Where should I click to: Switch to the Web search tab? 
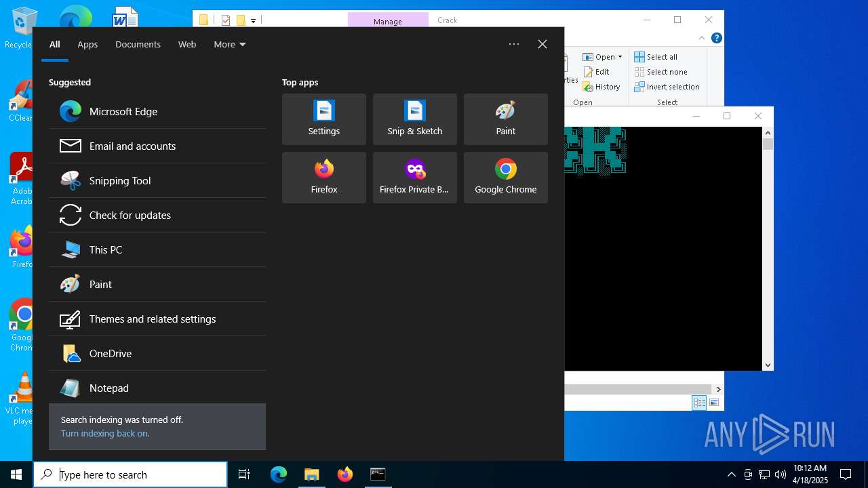[x=187, y=44]
